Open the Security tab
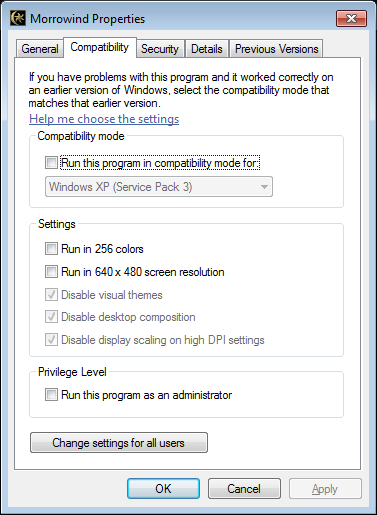 point(160,49)
